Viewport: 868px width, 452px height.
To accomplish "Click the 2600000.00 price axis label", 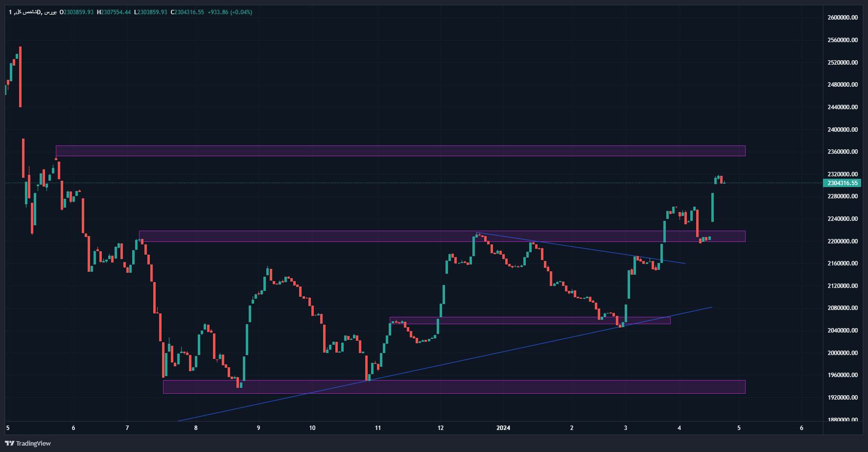I will coord(842,18).
